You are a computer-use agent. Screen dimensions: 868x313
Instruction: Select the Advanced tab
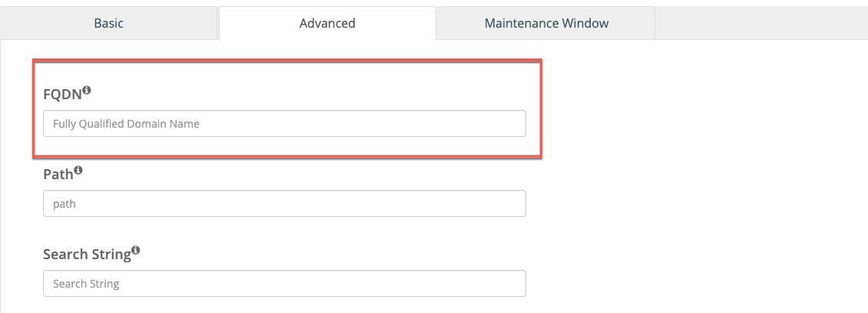point(327,23)
